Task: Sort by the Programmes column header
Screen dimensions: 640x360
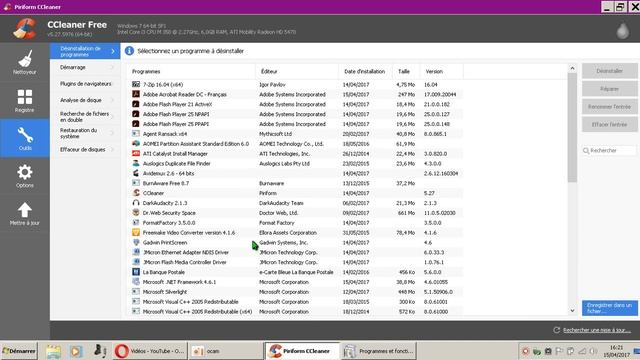Action: (191, 71)
